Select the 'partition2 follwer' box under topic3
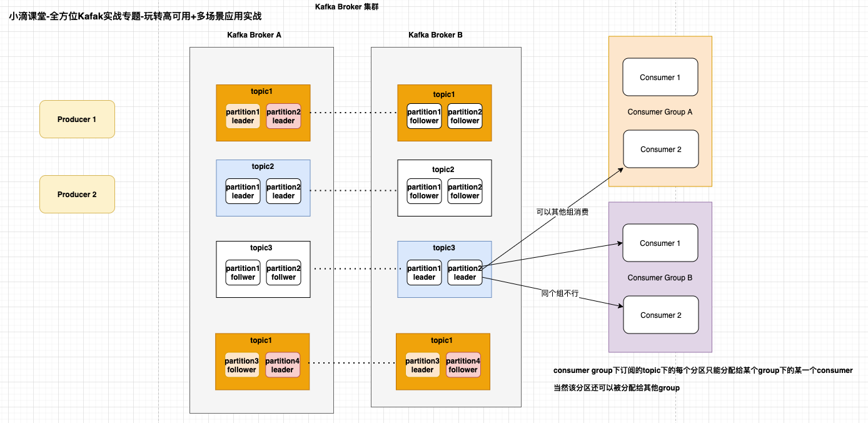Image resolution: width=868 pixels, height=423 pixels. pos(283,272)
